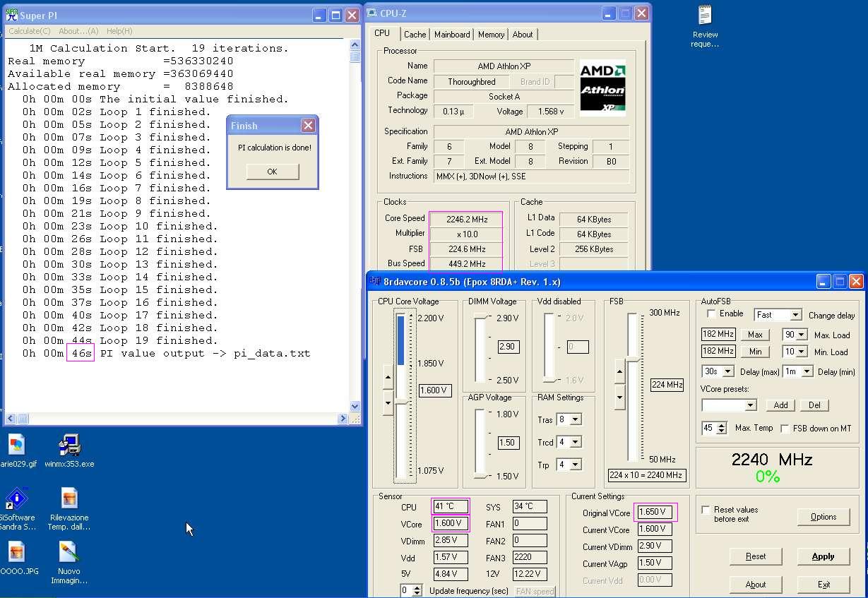Expand the VCore presets combo box
This screenshot has height=598, width=868.
[x=751, y=405]
